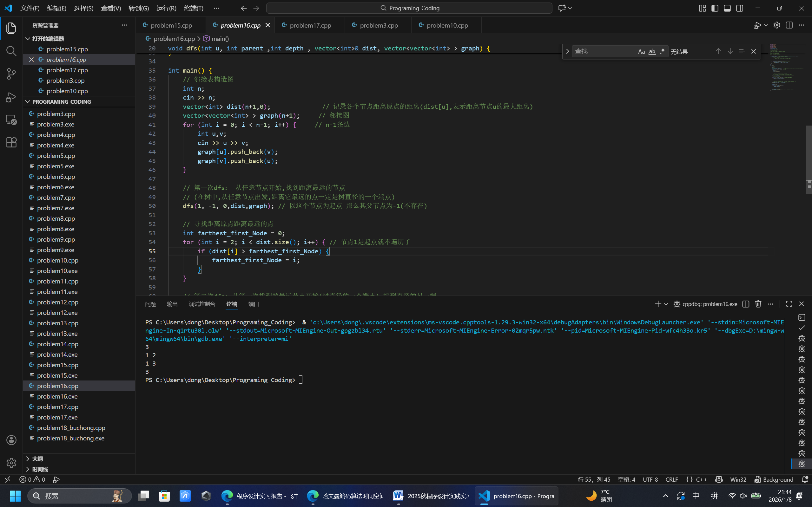Toggle regular expression search in find widget
This screenshot has width=812, height=507.
click(662, 51)
